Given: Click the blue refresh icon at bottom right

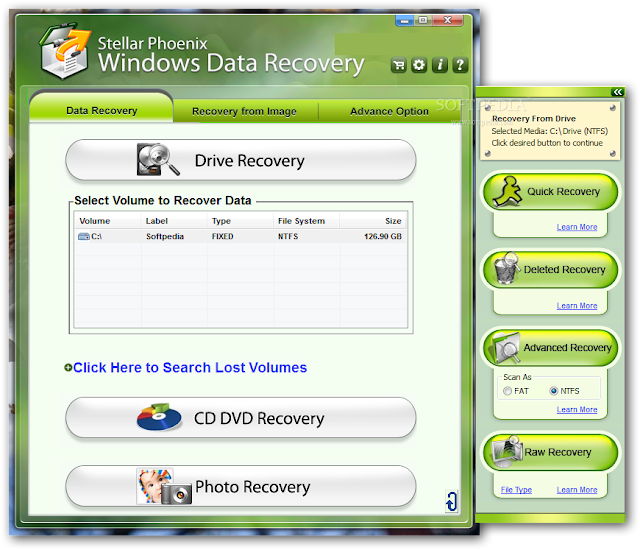Looking at the screenshot, I should [x=451, y=501].
